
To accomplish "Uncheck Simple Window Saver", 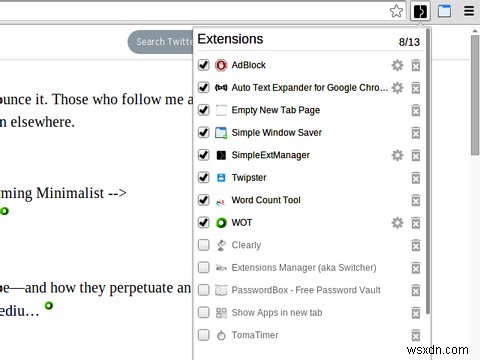I will click(x=204, y=132).
